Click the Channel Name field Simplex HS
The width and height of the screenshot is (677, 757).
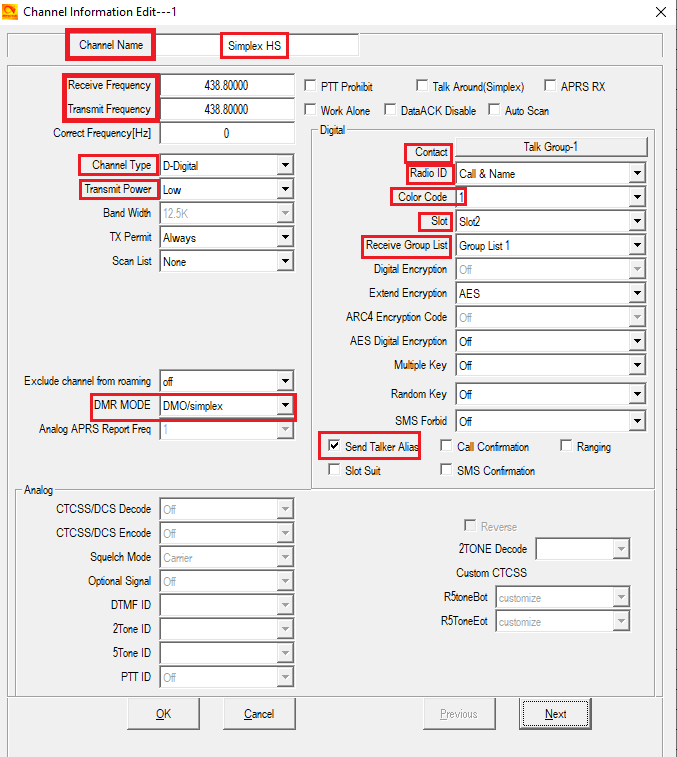click(257, 46)
